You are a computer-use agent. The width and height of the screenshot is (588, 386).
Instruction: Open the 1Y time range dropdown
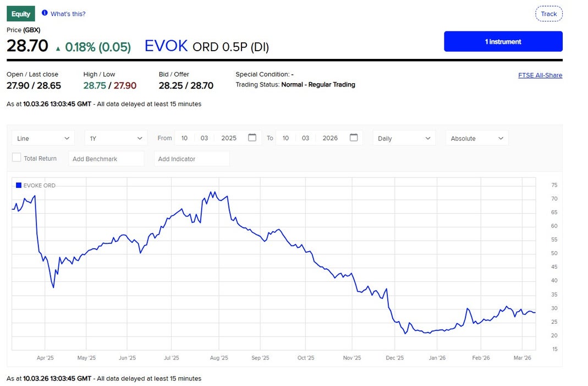coord(116,138)
